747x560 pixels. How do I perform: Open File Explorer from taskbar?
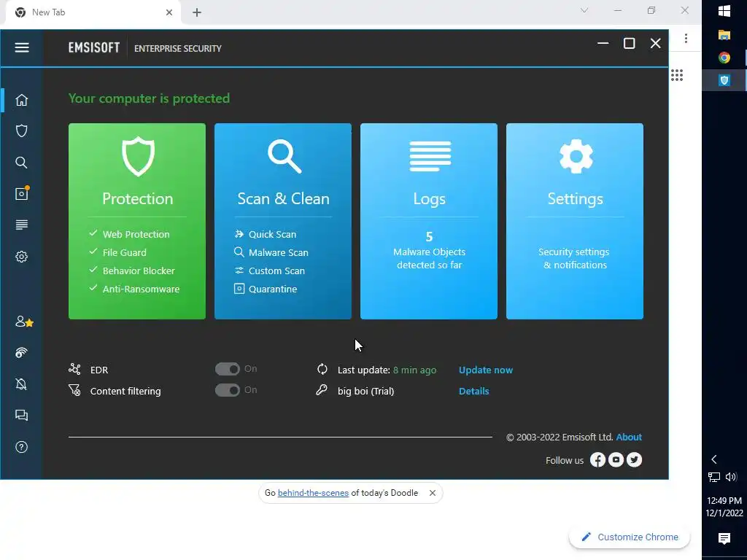point(724,35)
